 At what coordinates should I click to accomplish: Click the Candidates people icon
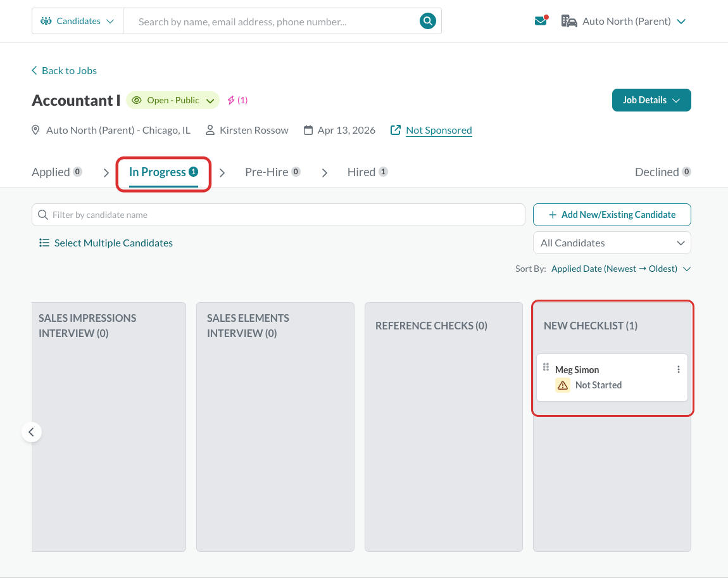tap(46, 21)
